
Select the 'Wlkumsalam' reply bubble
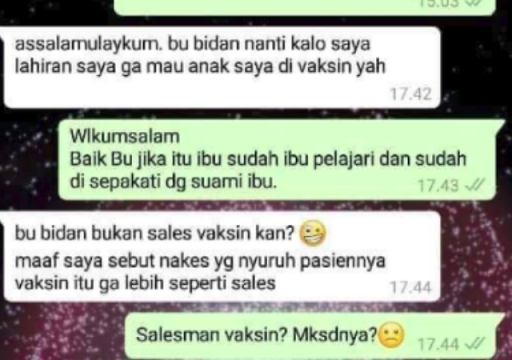tap(279, 159)
